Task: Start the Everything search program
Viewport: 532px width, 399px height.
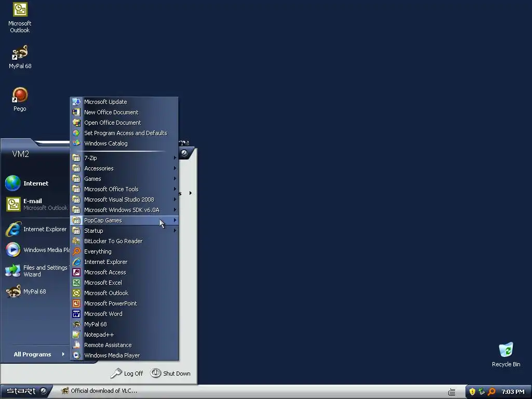Action: click(x=124, y=251)
